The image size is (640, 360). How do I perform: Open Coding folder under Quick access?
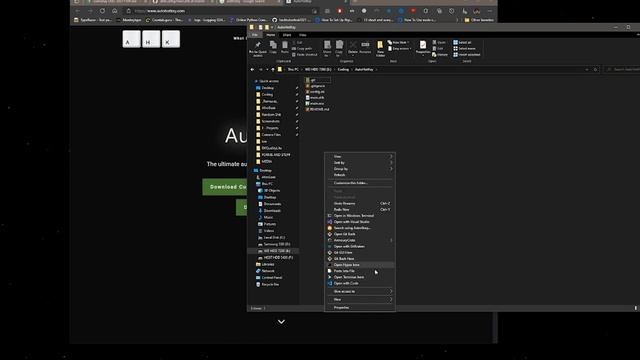(x=265, y=95)
